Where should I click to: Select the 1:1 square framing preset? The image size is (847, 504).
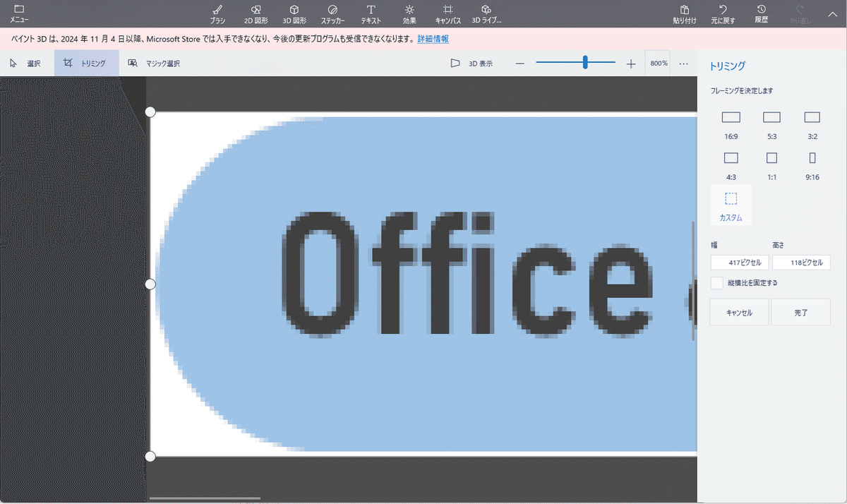(x=771, y=166)
